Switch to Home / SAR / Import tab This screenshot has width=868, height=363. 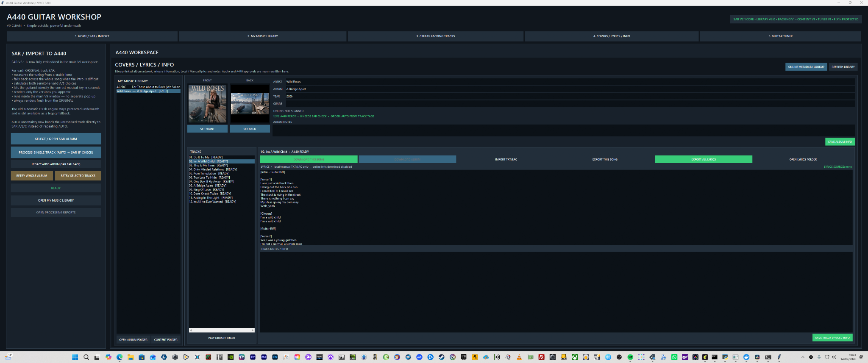(92, 36)
